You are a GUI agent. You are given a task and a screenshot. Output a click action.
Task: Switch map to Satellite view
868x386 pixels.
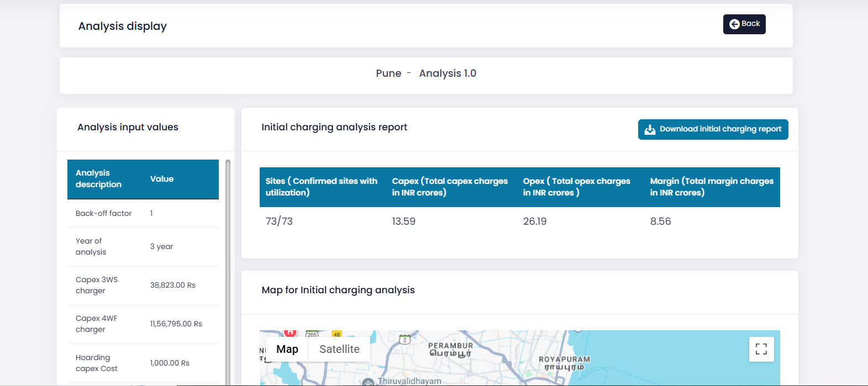point(339,349)
